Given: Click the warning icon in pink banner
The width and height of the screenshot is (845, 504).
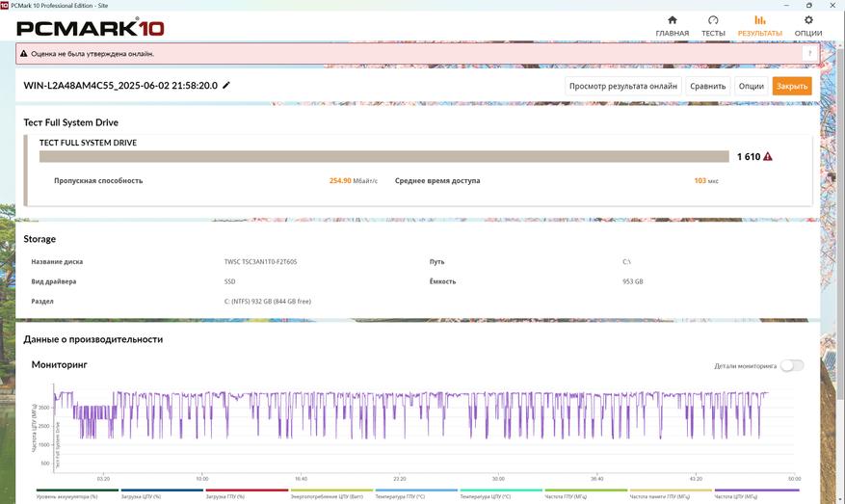Looking at the screenshot, I should (x=24, y=54).
